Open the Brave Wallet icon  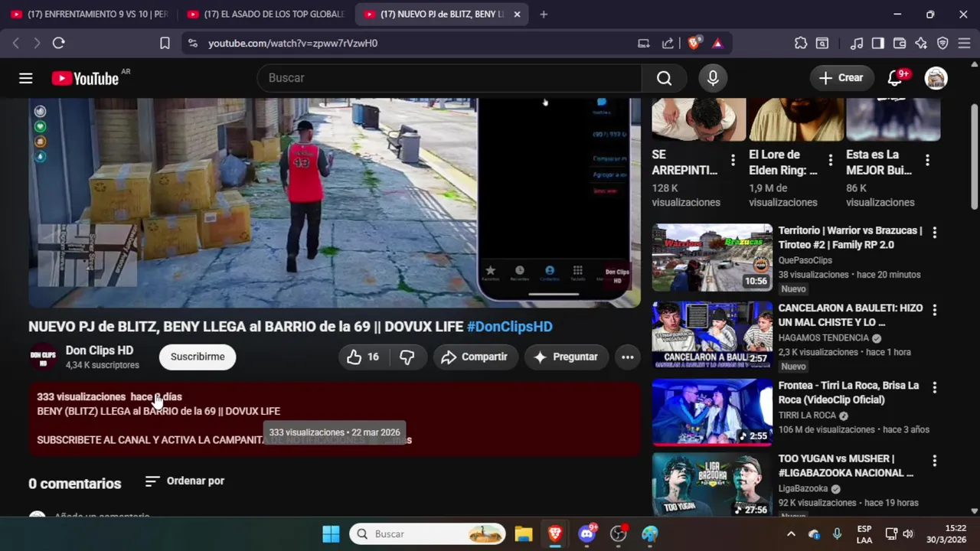coord(900,44)
